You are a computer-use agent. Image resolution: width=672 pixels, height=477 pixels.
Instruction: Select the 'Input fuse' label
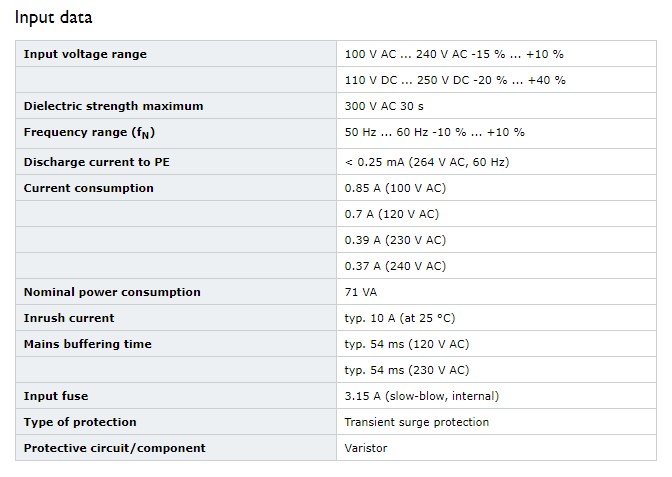click(56, 396)
